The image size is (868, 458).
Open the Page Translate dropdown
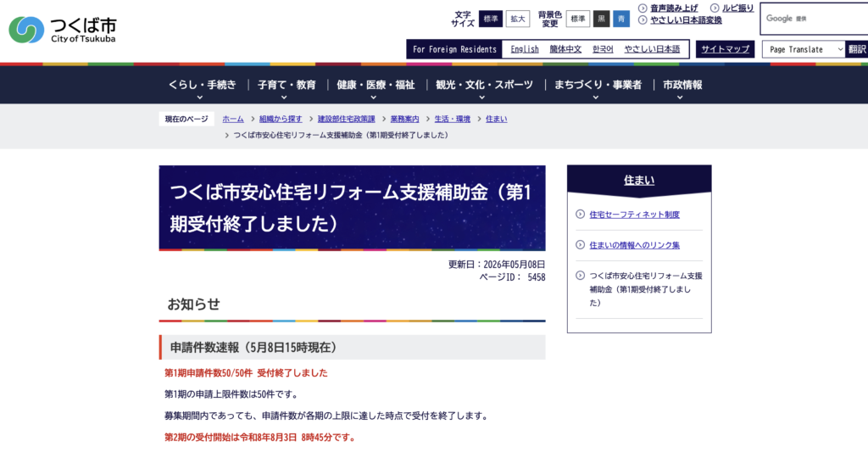pos(804,49)
